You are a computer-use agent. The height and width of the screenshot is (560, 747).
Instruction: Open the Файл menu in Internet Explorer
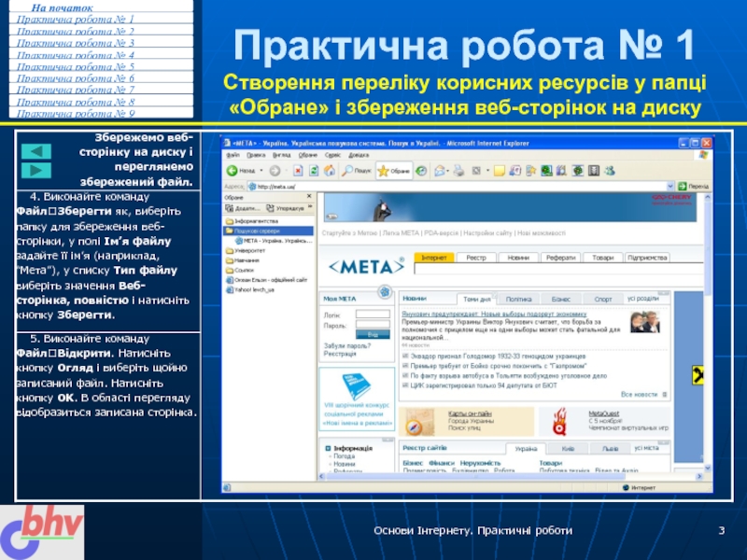233,155
